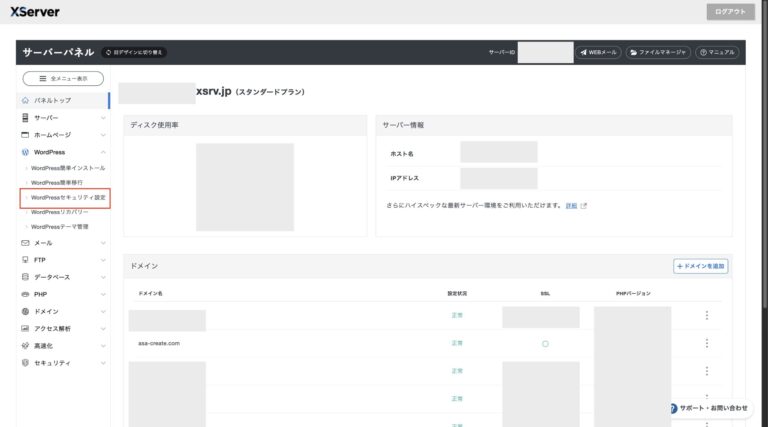Click the mail envelope icon in sidebar
Image resolution: width=768 pixels, height=427 pixels.
(x=25, y=243)
